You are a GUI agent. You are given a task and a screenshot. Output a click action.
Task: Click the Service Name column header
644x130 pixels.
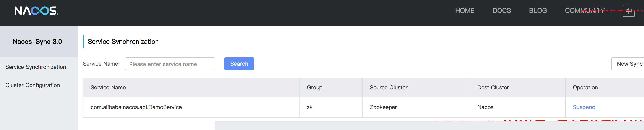[108, 88]
